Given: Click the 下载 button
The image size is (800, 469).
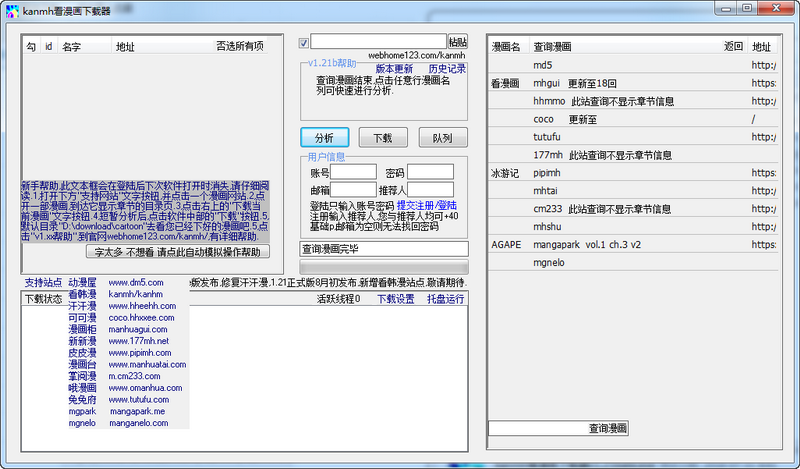Looking at the screenshot, I should coord(383,137).
